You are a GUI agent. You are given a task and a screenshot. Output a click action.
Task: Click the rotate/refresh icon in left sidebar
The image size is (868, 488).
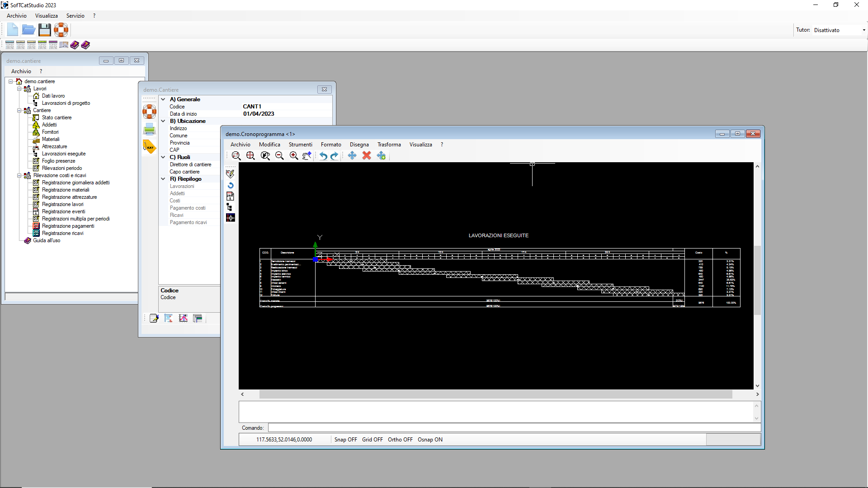230,185
